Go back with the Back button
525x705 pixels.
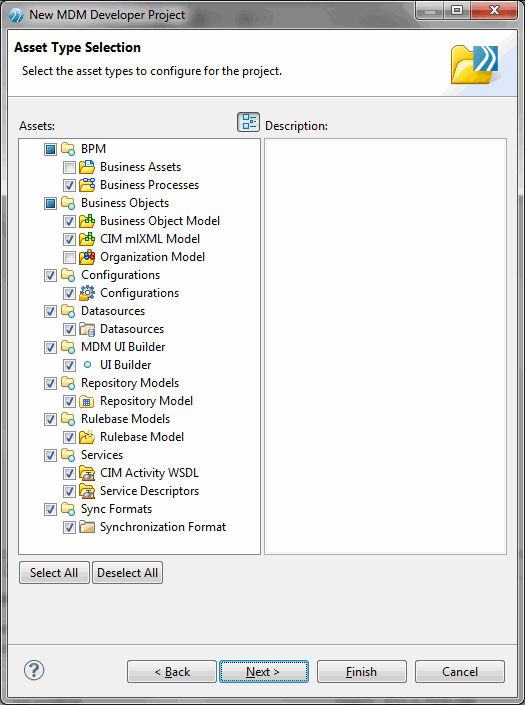[172, 672]
